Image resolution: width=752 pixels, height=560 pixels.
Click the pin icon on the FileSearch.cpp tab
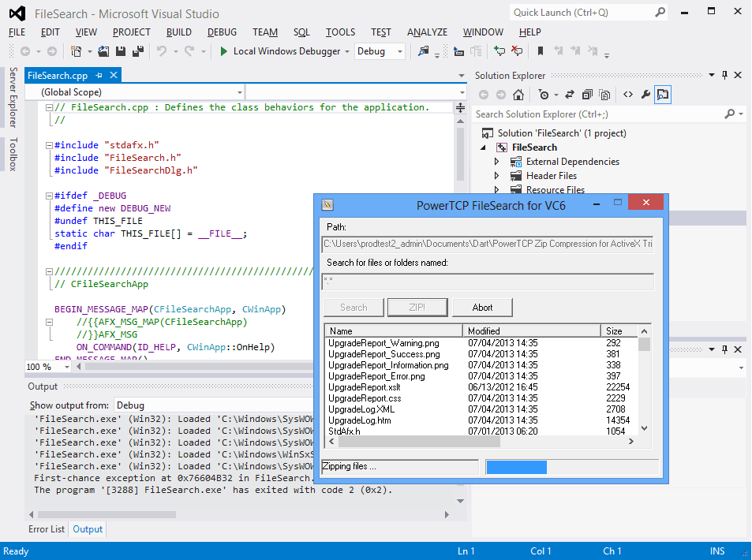pyautogui.click(x=99, y=75)
